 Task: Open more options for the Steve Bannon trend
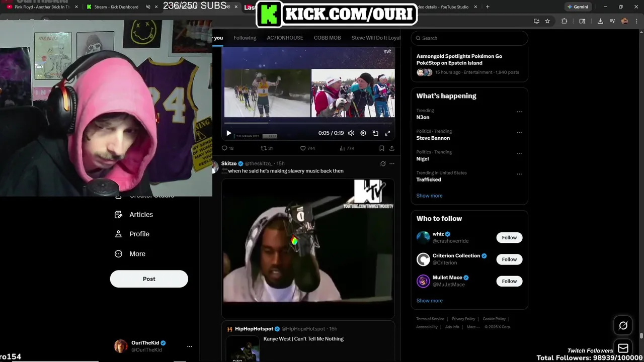519,133
